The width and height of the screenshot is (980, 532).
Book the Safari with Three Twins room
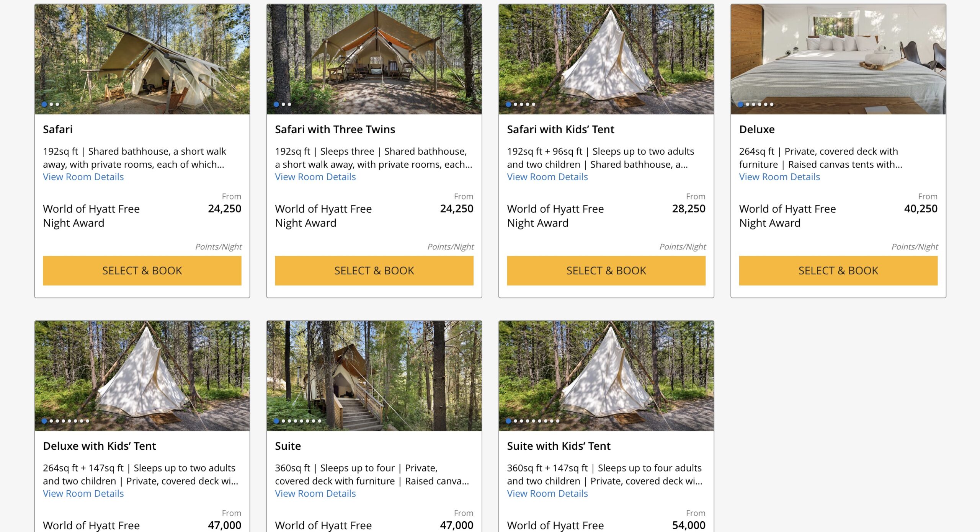click(374, 271)
